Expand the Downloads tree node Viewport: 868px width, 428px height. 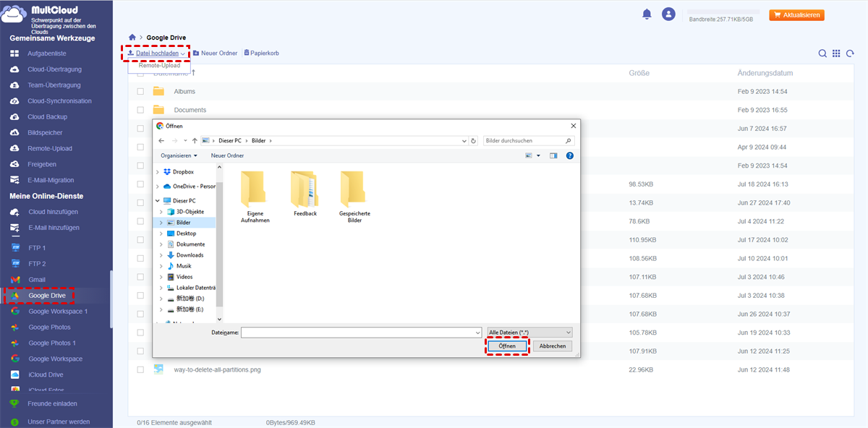(x=161, y=255)
